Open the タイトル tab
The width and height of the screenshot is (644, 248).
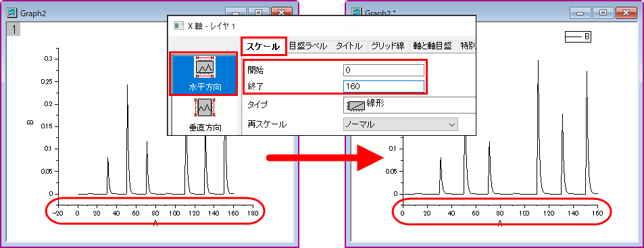(349, 46)
